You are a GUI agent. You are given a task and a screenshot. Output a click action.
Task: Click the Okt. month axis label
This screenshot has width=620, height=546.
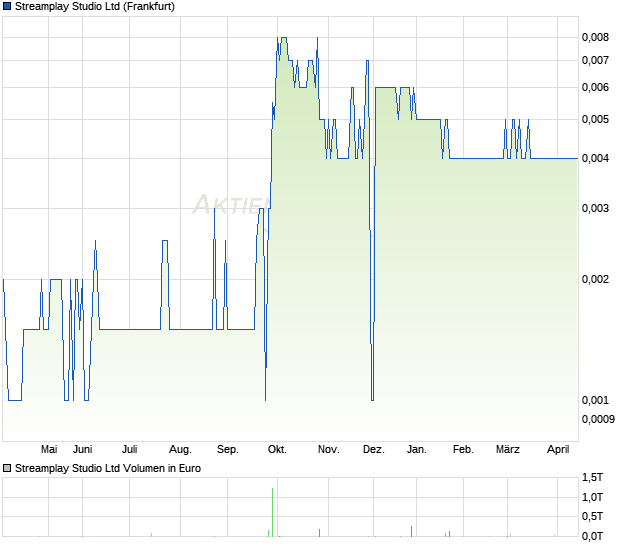(x=277, y=449)
